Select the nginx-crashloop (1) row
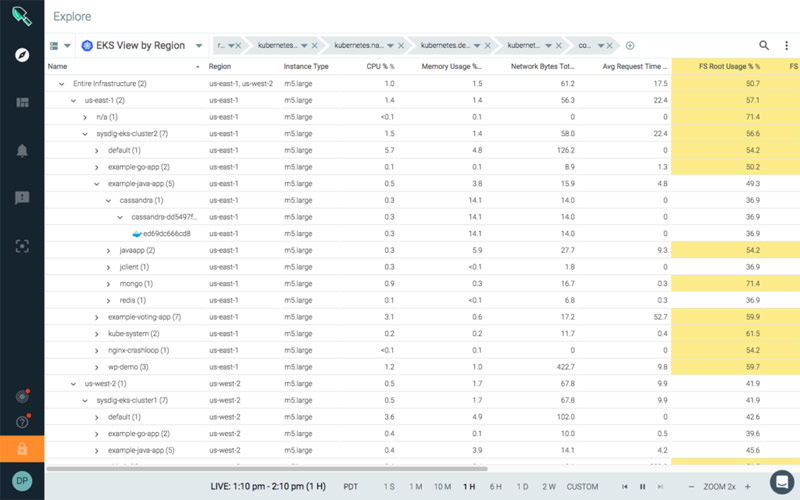800x500 pixels. [x=422, y=350]
